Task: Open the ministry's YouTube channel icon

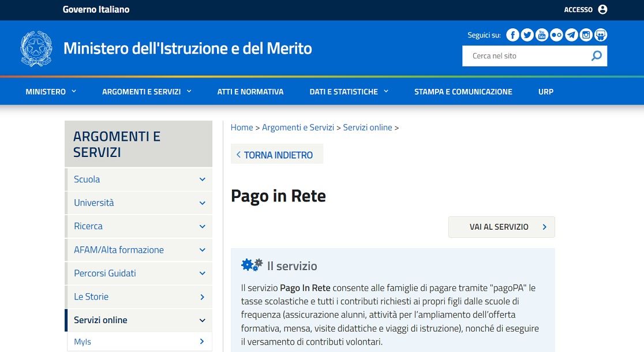Action: click(x=542, y=35)
